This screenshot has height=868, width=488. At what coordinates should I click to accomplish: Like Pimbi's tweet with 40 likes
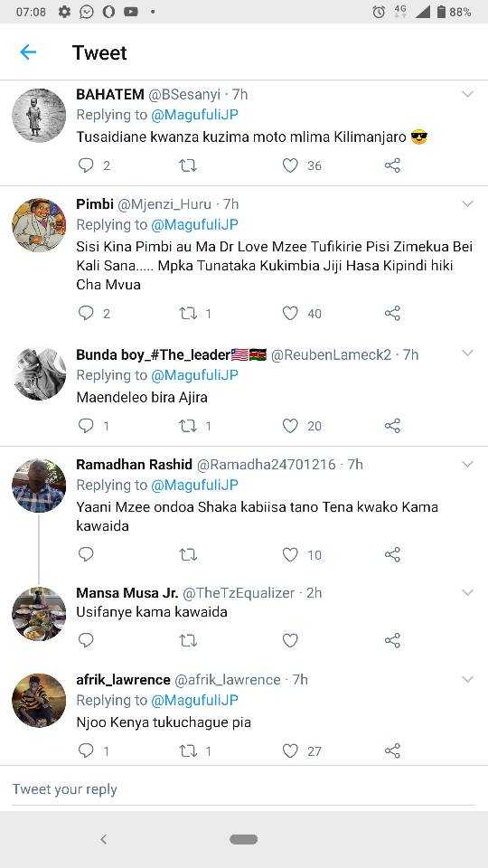(290, 314)
